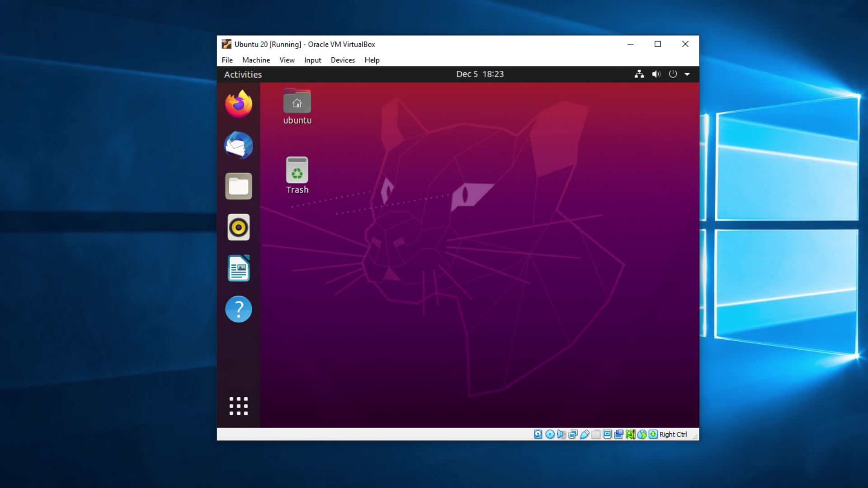The height and width of the screenshot is (488, 868).
Task: Toggle the power/session options
Action: click(672, 74)
